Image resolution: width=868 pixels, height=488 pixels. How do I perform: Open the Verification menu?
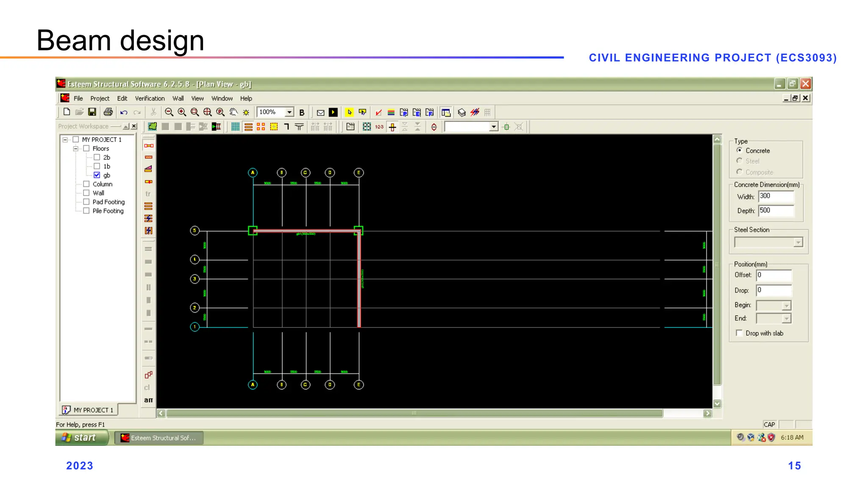click(x=150, y=98)
